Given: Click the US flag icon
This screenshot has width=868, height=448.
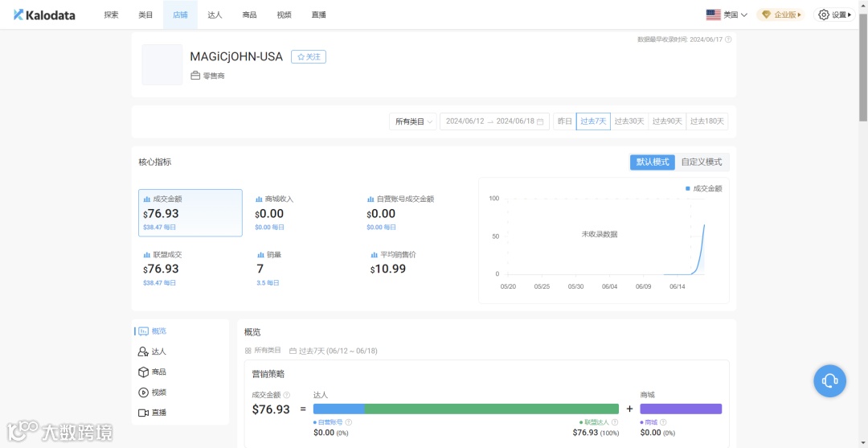Looking at the screenshot, I should click(x=713, y=15).
